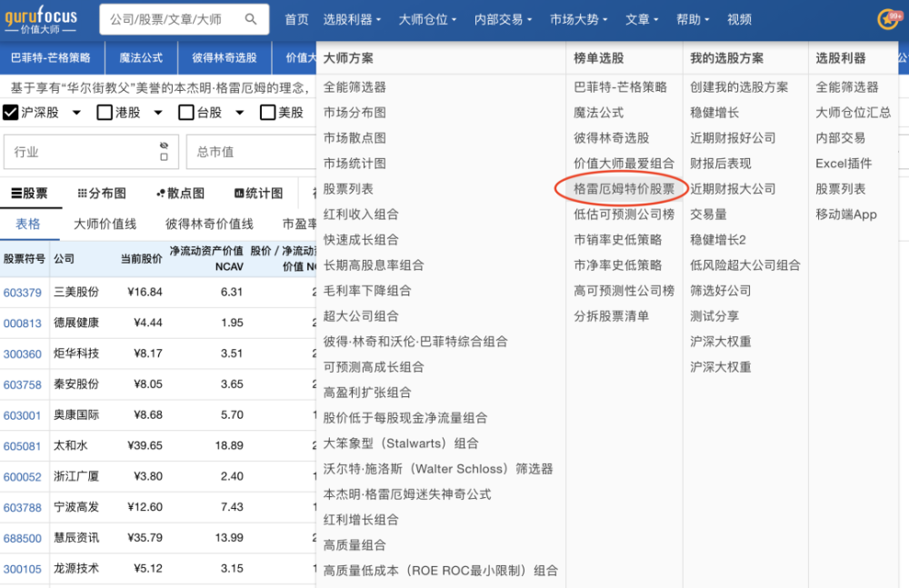The height and width of the screenshot is (588, 909).
Task: Open the GuruFocus logo home link
Action: pyautogui.click(x=41, y=19)
